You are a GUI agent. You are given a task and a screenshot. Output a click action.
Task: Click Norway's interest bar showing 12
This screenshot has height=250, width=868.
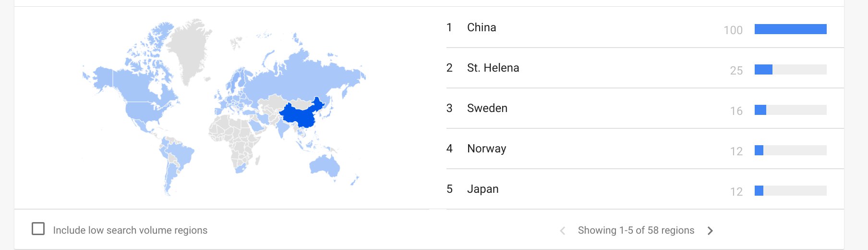pyautogui.click(x=791, y=150)
